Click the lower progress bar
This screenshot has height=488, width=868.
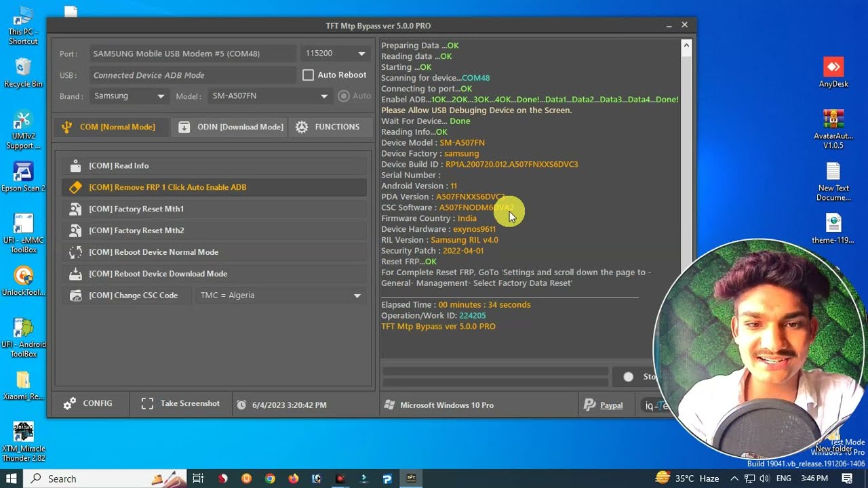[x=495, y=383]
